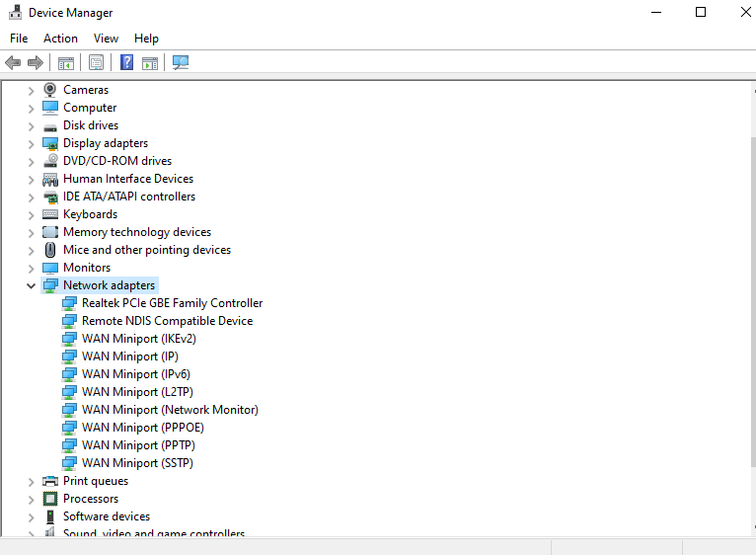Expand the Display adapters category
Screen dimensions: 756x555
(31, 144)
